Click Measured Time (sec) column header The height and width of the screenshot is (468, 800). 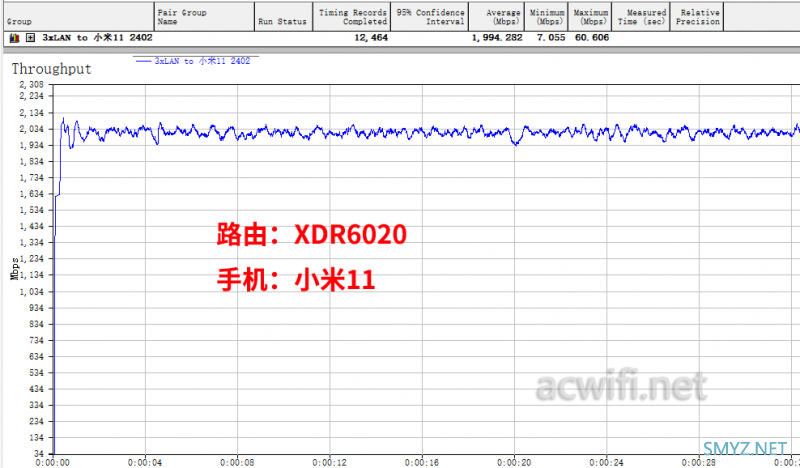pyautogui.click(x=641, y=17)
